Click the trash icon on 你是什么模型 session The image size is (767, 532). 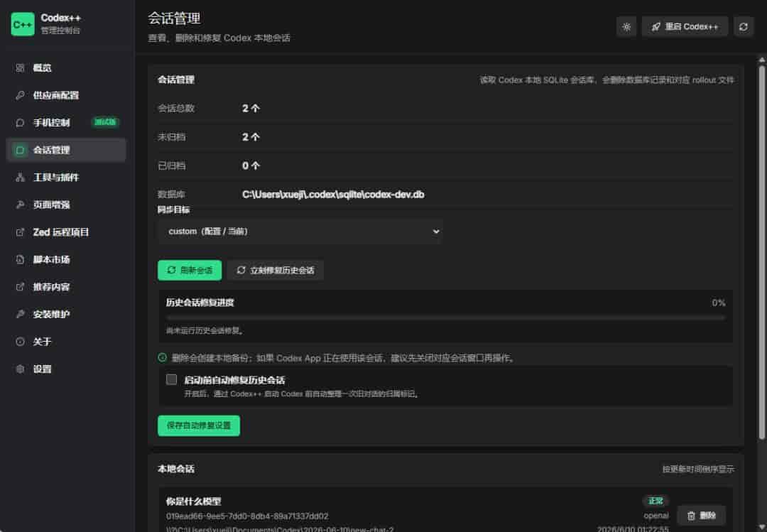click(x=691, y=516)
